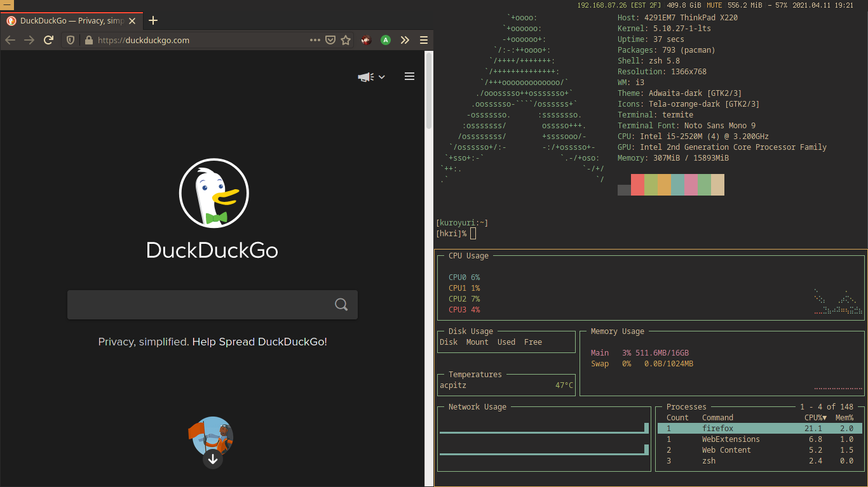Image resolution: width=868 pixels, height=487 pixels.
Task: Click the down arrow scroll button
Action: [x=213, y=459]
